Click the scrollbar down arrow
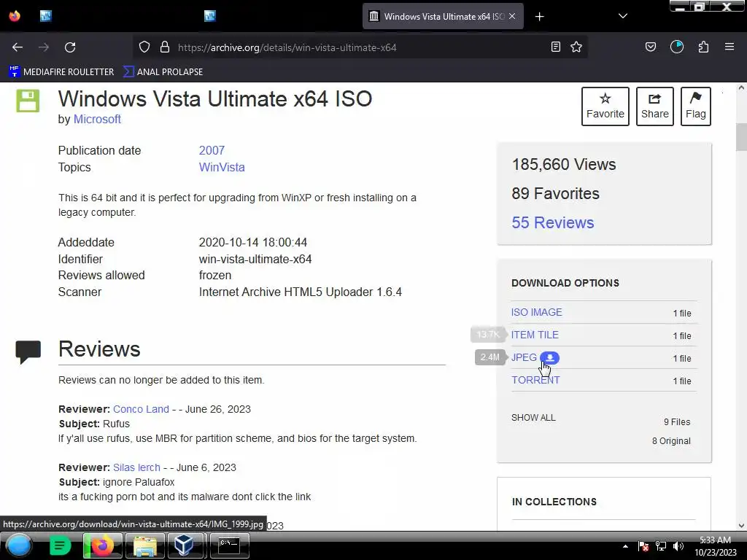 (741, 526)
